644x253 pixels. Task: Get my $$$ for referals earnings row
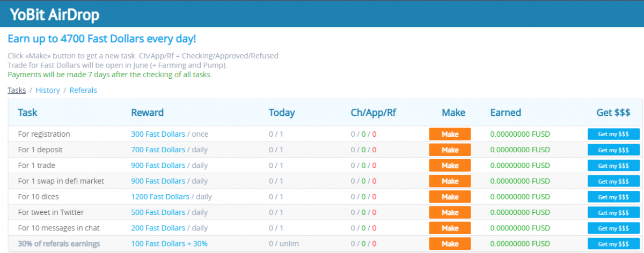[613, 244]
